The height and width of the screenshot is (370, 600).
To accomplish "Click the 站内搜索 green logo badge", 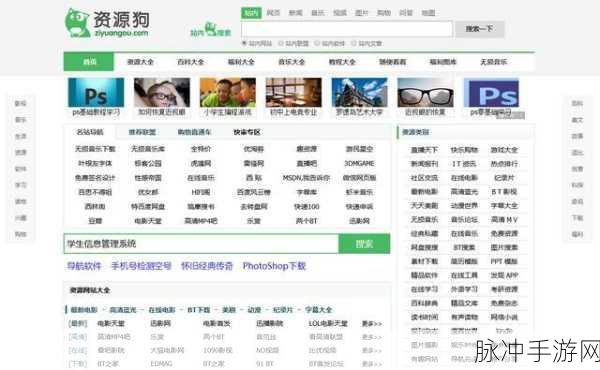I will (210, 30).
